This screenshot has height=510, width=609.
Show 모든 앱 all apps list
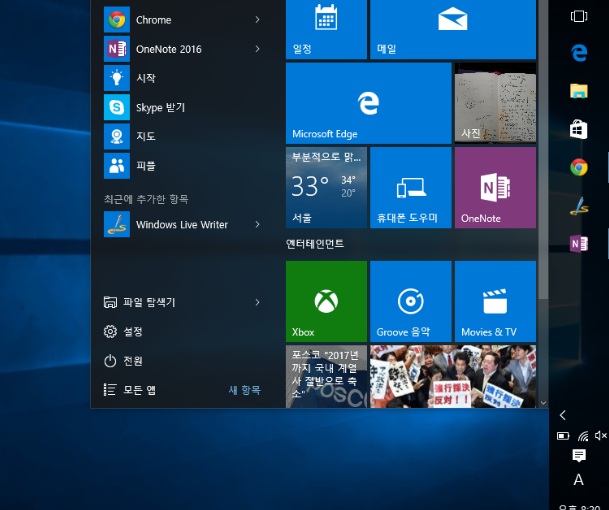[130, 390]
